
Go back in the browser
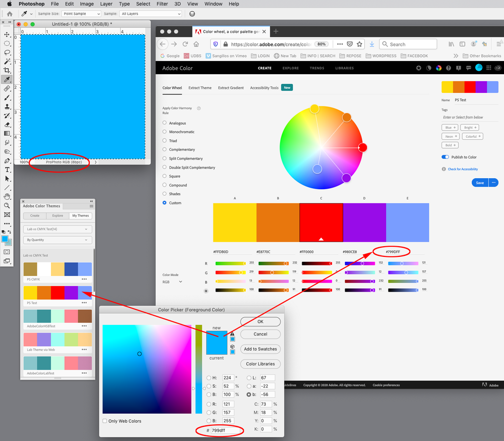coord(162,44)
